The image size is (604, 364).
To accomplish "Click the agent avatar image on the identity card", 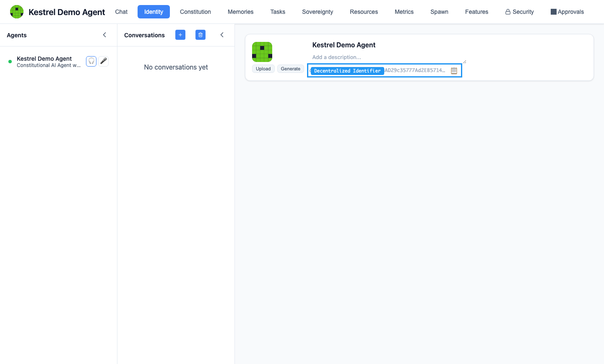I will click(262, 52).
